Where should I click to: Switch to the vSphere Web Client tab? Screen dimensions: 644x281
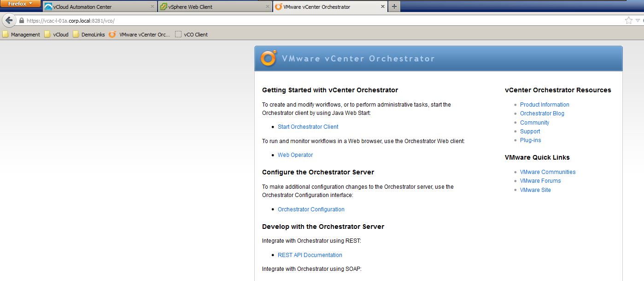215,7
